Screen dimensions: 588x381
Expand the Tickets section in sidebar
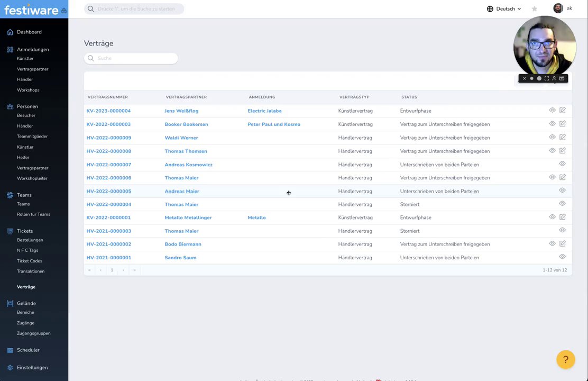[24, 231]
